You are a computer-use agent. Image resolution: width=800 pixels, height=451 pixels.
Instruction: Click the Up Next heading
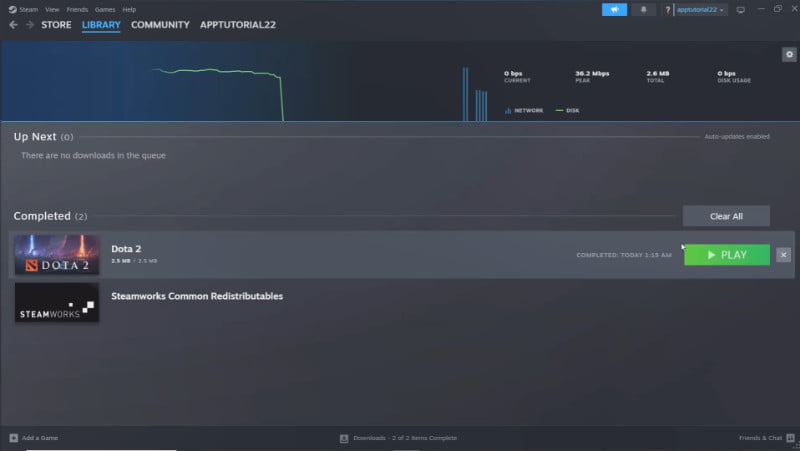coord(35,137)
